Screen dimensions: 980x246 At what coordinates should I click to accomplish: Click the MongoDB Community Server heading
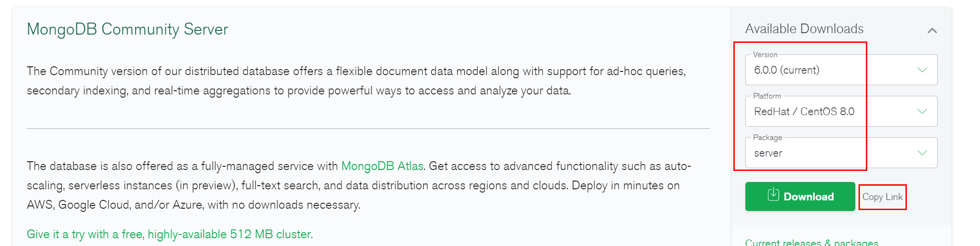pos(127,29)
